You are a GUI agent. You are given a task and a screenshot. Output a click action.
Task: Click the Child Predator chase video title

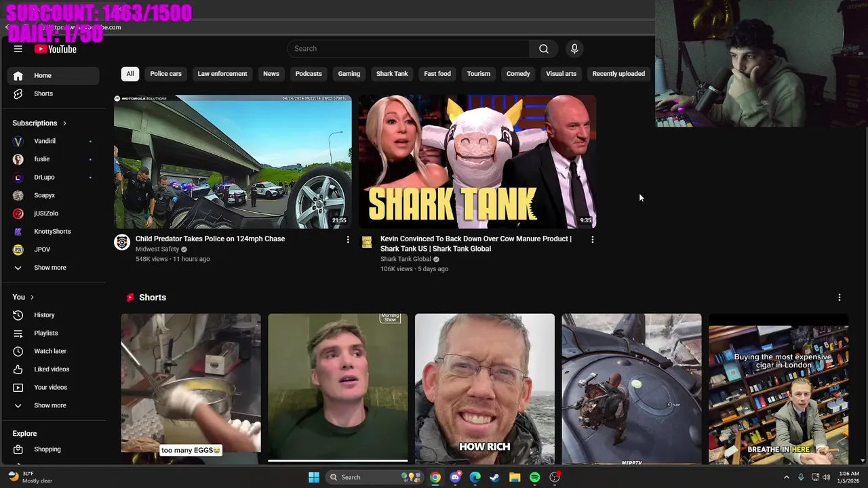[x=210, y=239]
